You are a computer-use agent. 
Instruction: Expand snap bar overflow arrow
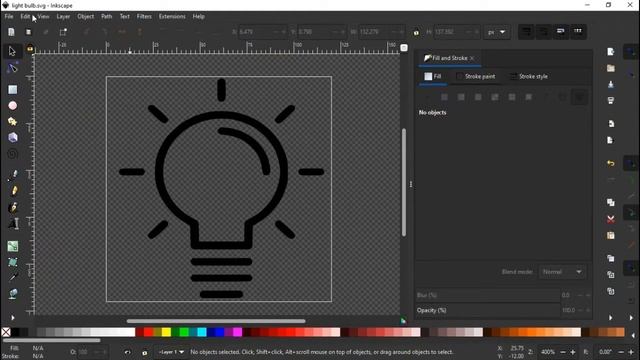[631, 318]
